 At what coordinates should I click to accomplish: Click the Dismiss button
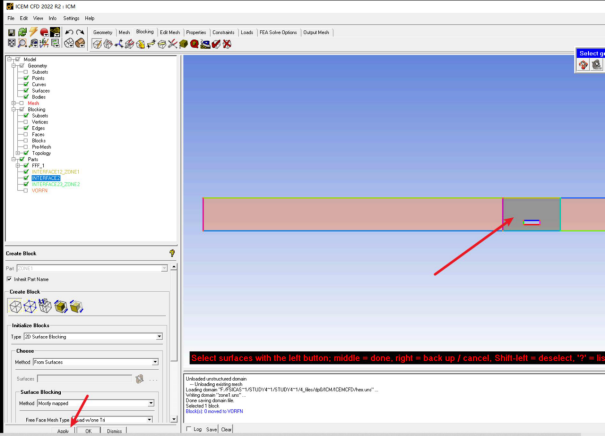coord(114,431)
